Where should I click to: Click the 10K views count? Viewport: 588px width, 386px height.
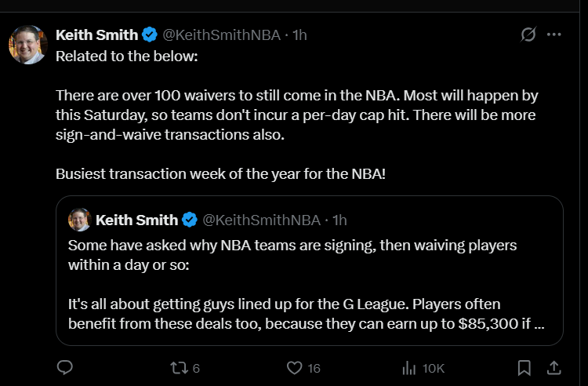click(434, 367)
